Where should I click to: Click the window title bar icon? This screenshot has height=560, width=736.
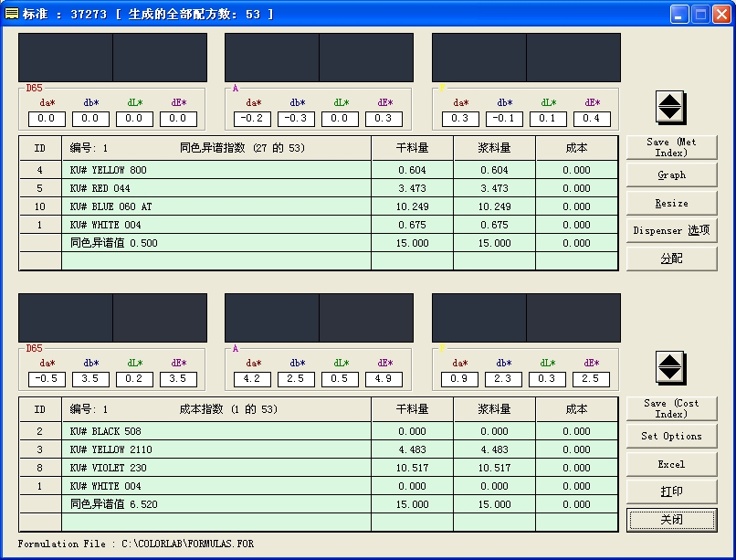11,14
